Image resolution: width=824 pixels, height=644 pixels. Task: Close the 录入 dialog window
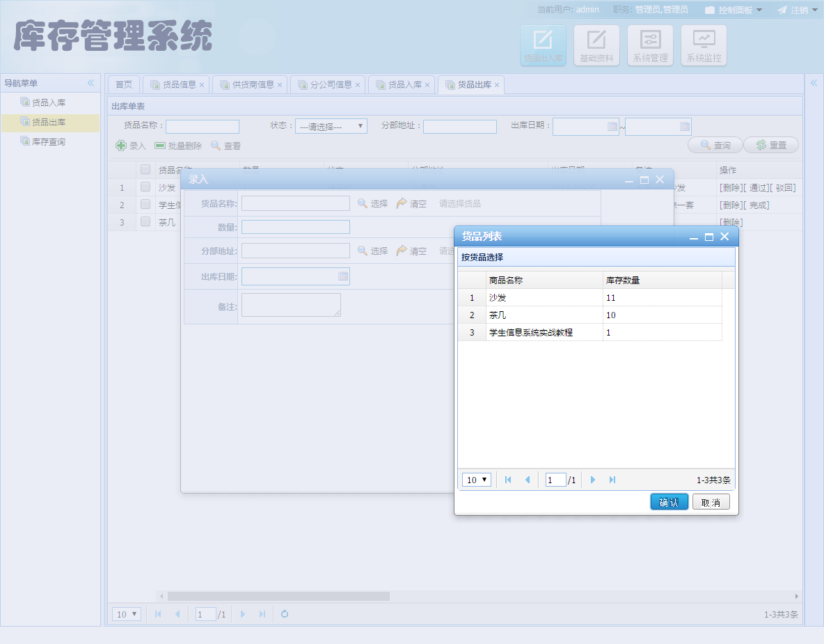(x=660, y=180)
